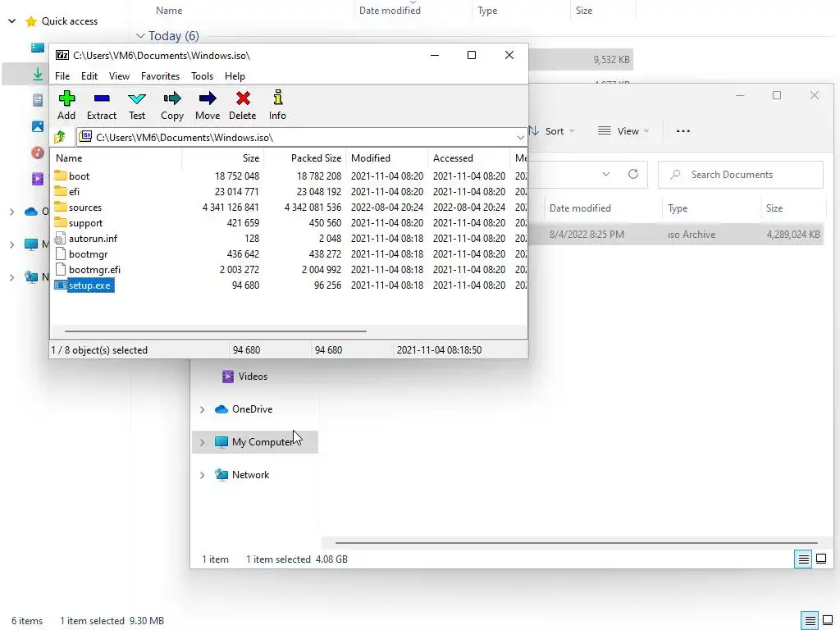
Task: Expand the Network tree node
Action: [x=202, y=475]
